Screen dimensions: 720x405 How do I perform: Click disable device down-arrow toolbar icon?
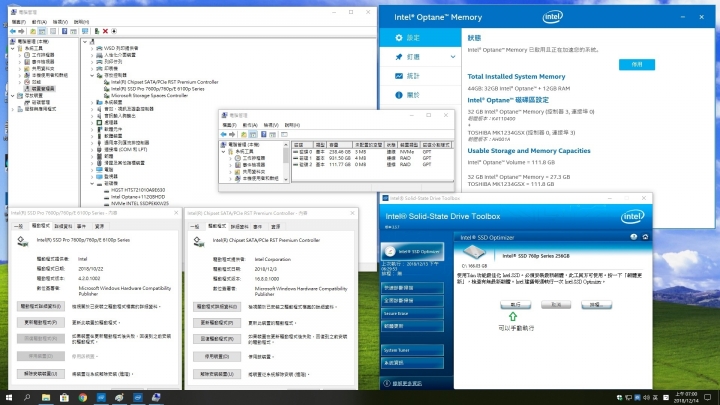(x=114, y=31)
